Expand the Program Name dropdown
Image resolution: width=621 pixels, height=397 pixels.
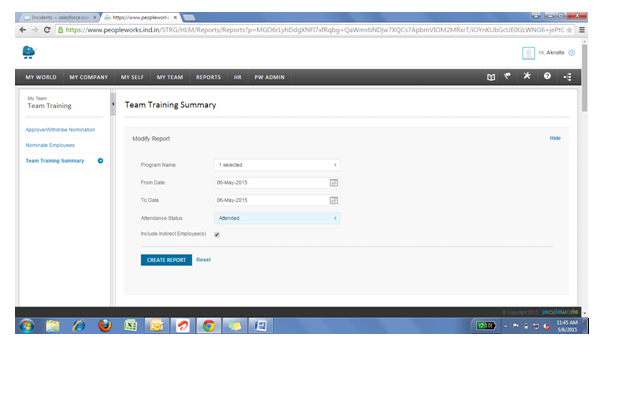(x=277, y=165)
